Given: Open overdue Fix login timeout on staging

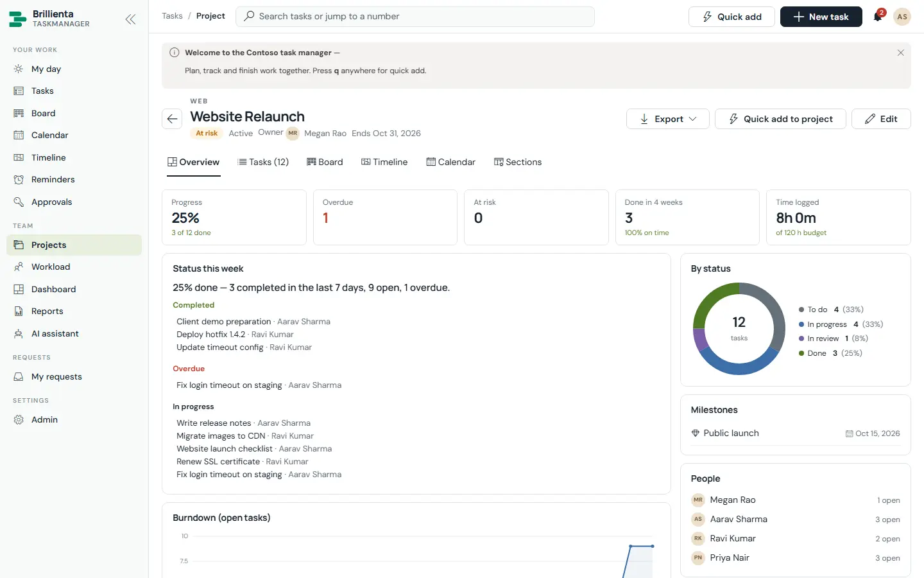Looking at the screenshot, I should point(229,385).
